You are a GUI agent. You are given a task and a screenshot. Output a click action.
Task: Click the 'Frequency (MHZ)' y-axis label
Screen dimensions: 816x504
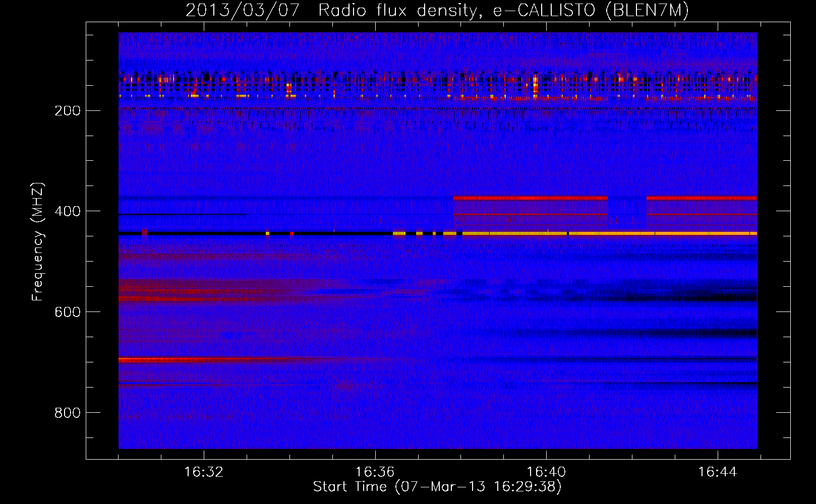pyautogui.click(x=38, y=242)
